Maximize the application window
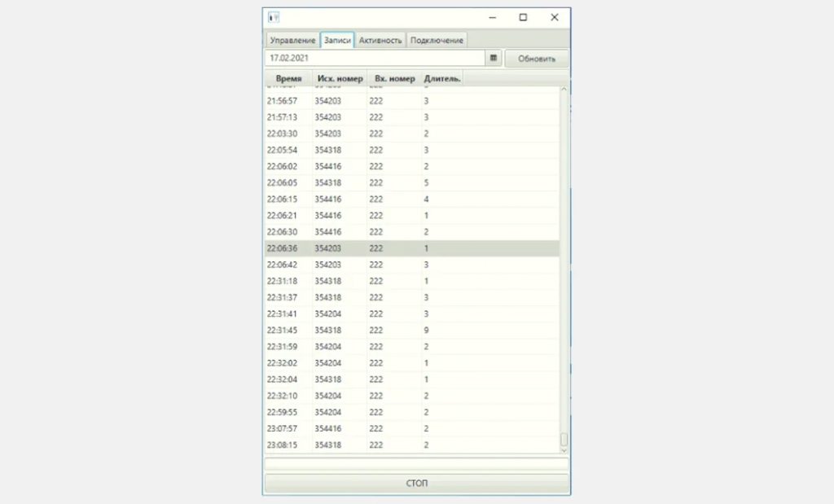The width and height of the screenshot is (834, 504). coord(523,17)
